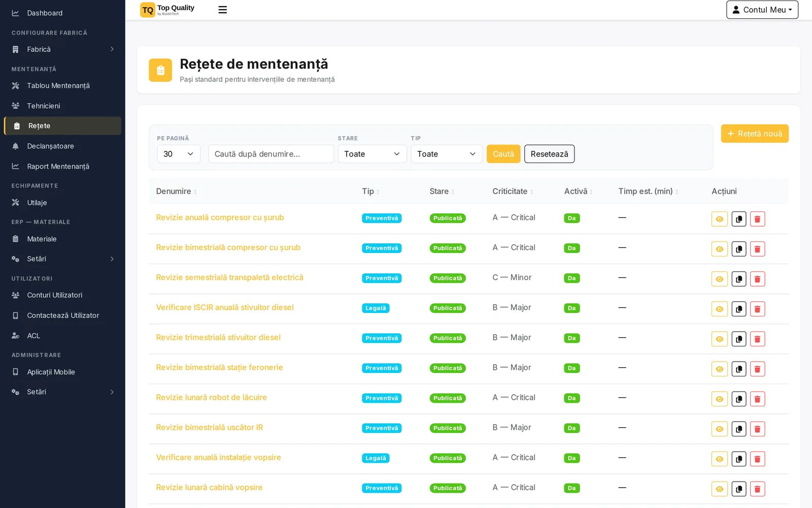
Task: Delete Revizie semestrială transpaletă electrică recipe
Action: (758, 279)
